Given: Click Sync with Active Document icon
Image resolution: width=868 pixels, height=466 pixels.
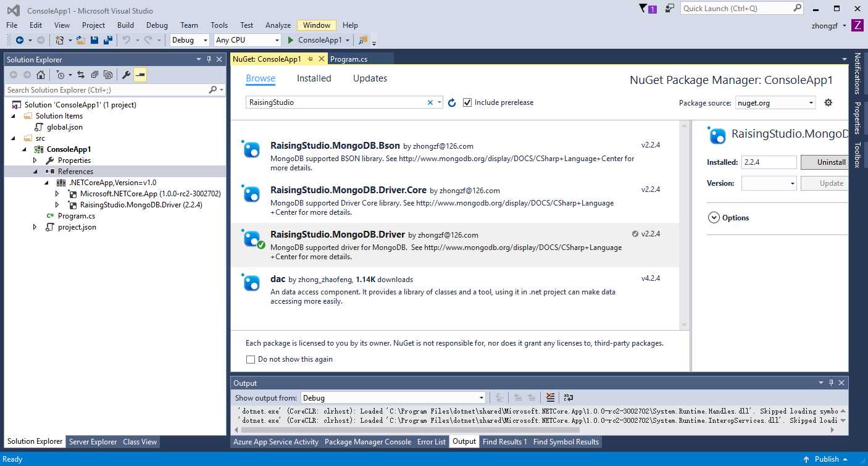Looking at the screenshot, I should [x=81, y=75].
